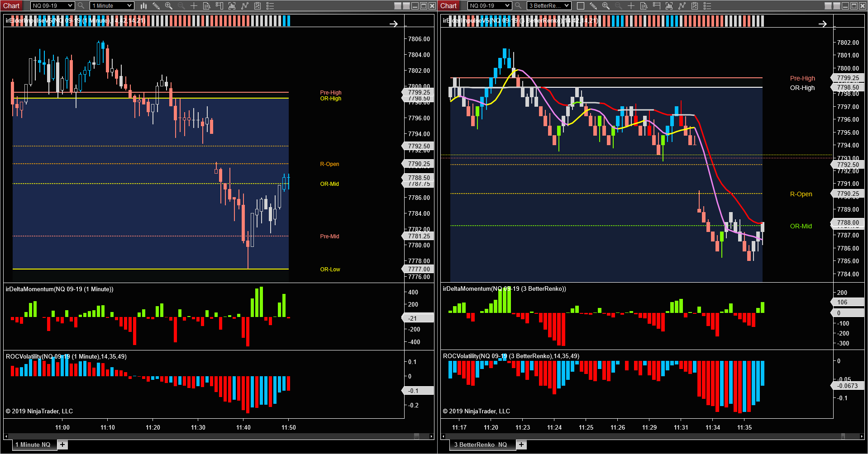The image size is (868, 454).
Task: Zoom in on the right BetterRenko chart
Action: click(606, 6)
